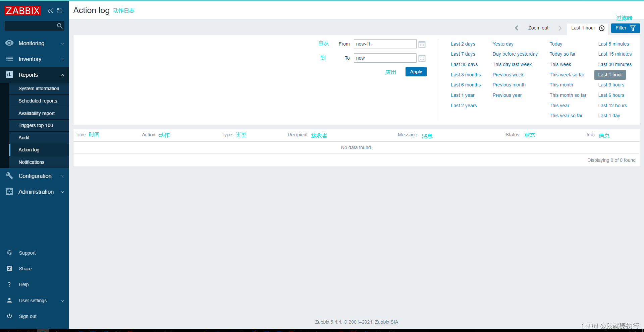Open Availability report

(39, 113)
